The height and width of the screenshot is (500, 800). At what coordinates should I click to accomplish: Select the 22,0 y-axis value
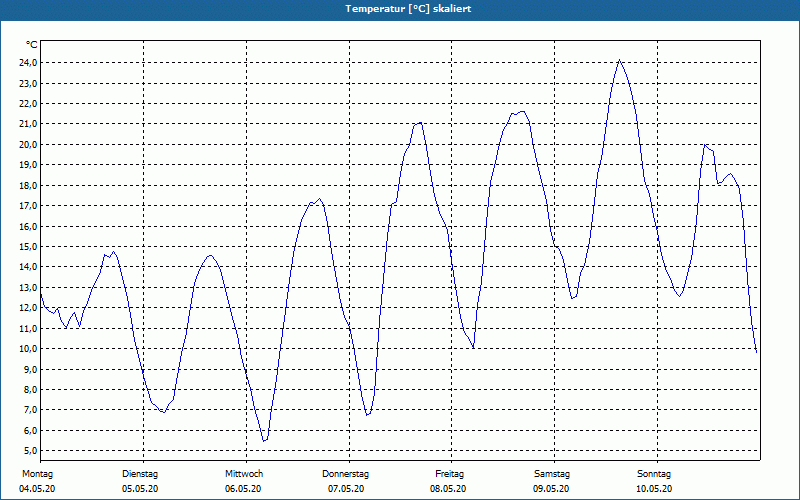28,104
